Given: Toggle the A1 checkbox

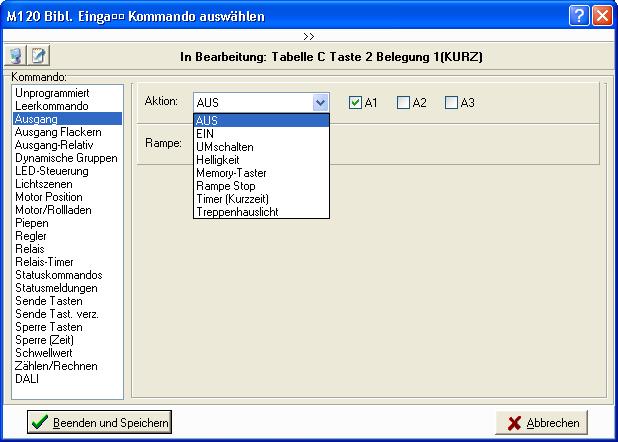Looking at the screenshot, I should 355,102.
